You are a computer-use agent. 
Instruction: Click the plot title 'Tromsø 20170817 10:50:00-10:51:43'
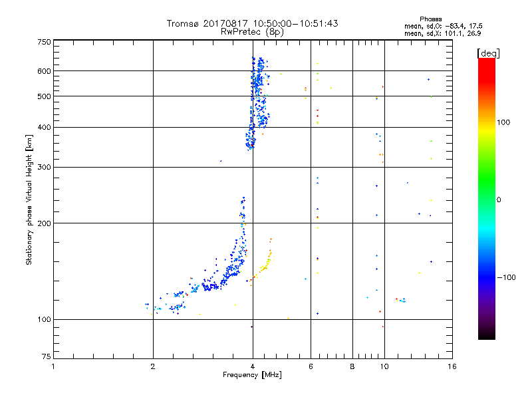click(252, 23)
